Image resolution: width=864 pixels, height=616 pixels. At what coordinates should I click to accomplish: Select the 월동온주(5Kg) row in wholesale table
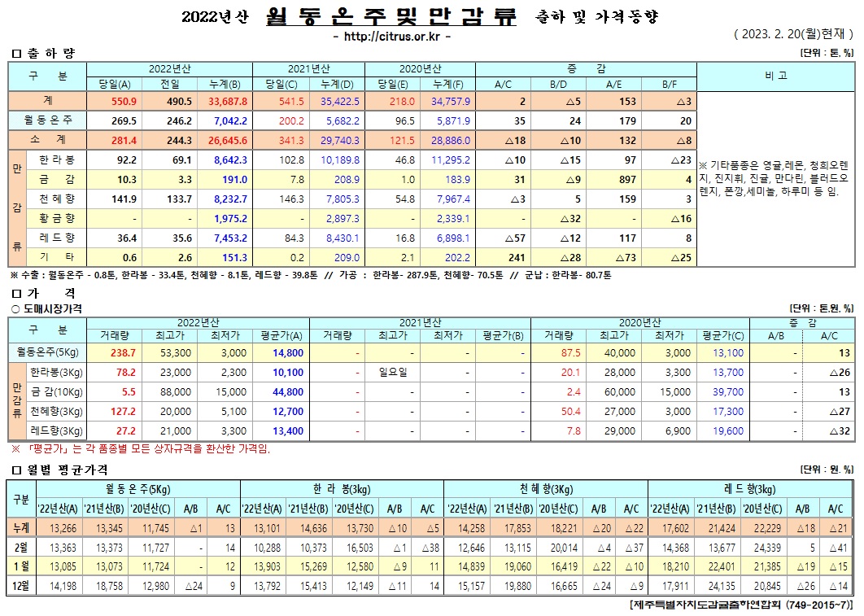tap(46, 352)
